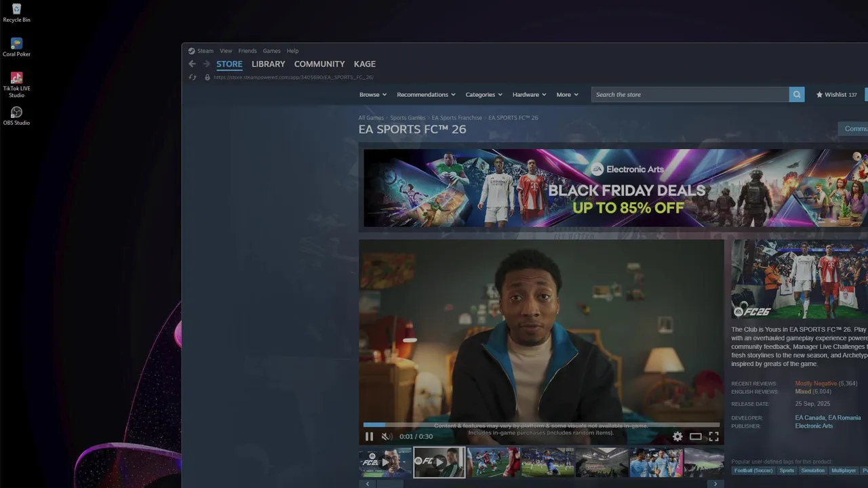Switch to the COMMUNITY tab
Screen dimensions: 868x488
319,64
